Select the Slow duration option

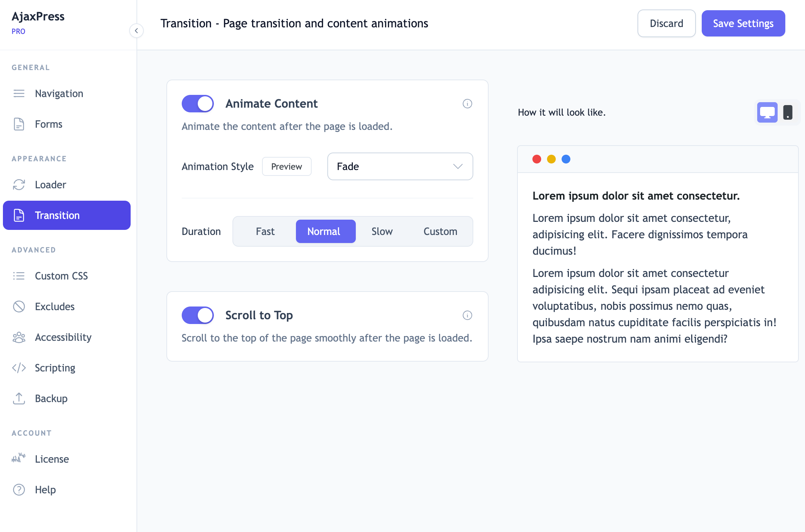click(x=382, y=231)
